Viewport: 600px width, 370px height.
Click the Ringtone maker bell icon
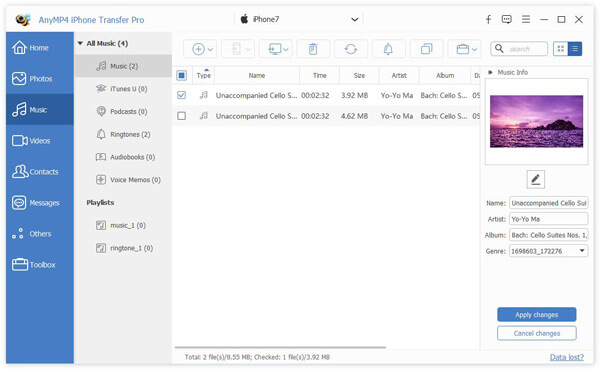click(x=388, y=49)
